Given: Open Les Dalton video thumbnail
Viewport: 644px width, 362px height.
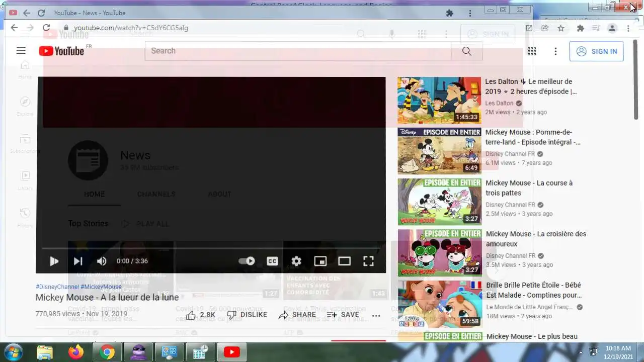Looking at the screenshot, I should pyautogui.click(x=439, y=100).
